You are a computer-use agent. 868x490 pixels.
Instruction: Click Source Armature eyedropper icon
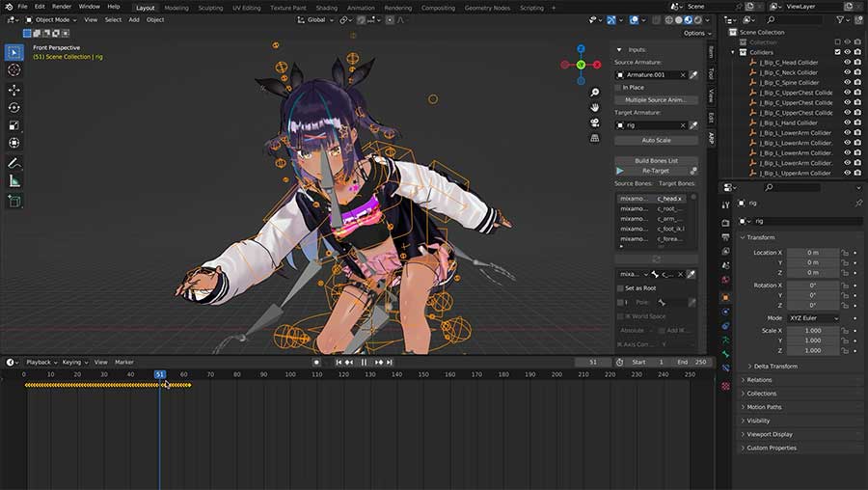coord(693,74)
